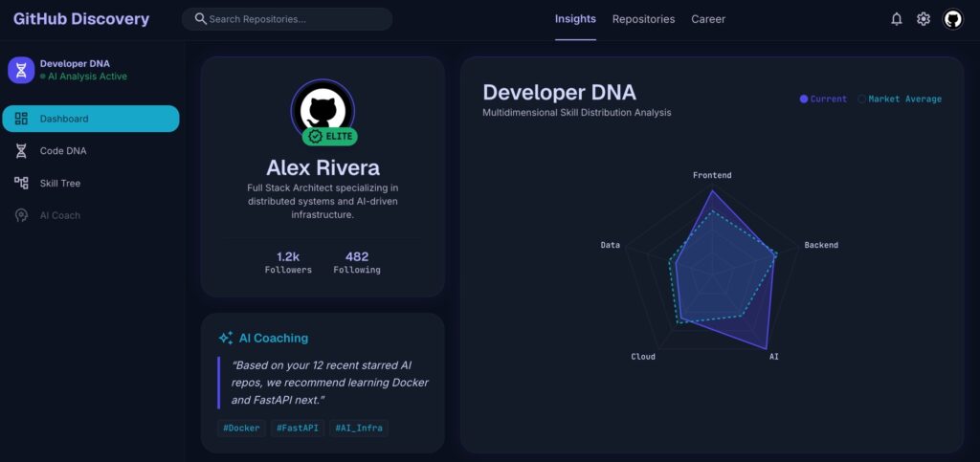
Task: Click the #Docker tag
Action: (241, 429)
